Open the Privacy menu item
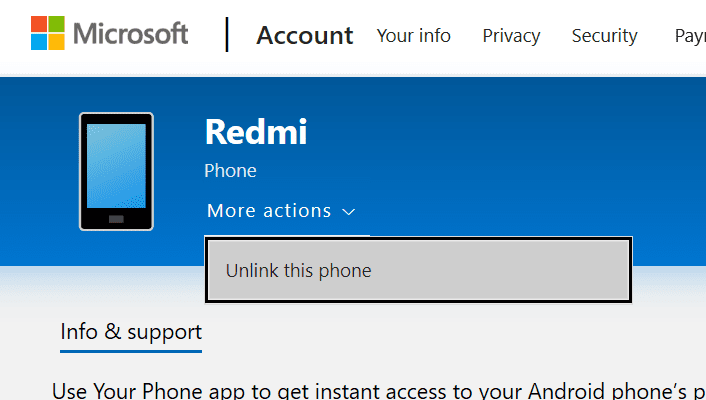The width and height of the screenshot is (706, 400). [x=511, y=36]
